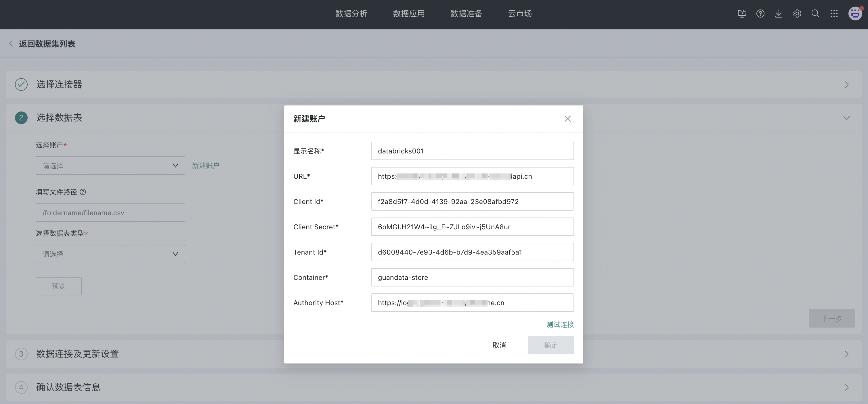Click the monitor presentation icon in top bar
This screenshot has height=404, width=868.
point(742,14)
